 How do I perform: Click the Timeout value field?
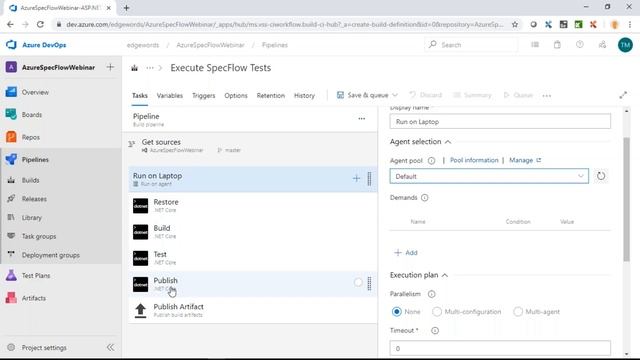pos(500,348)
